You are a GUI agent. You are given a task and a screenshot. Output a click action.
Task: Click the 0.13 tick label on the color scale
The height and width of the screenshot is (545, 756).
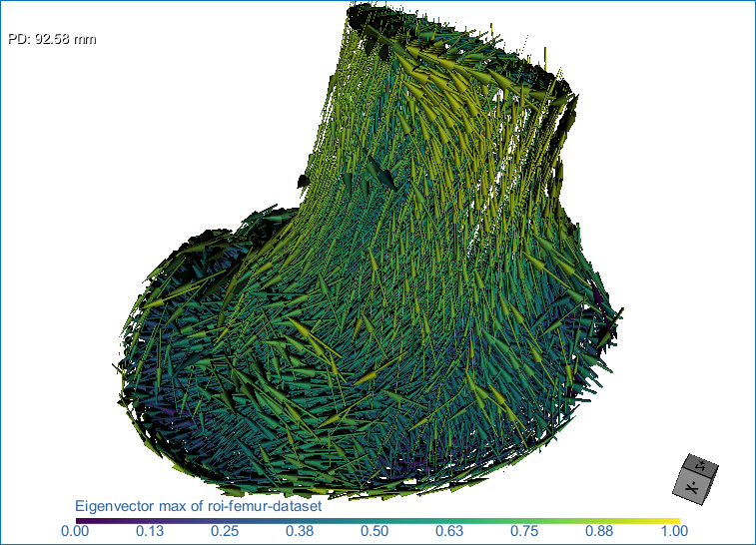point(151,531)
